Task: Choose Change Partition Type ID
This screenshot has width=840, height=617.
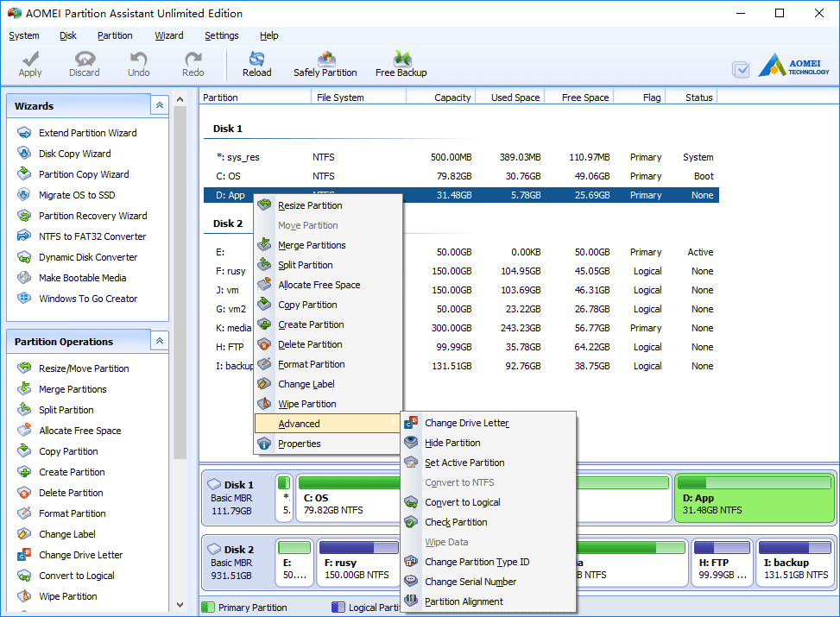Action: [x=489, y=561]
